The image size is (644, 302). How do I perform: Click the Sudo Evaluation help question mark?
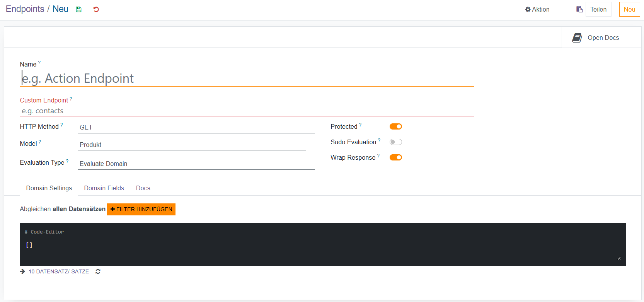[x=379, y=140]
